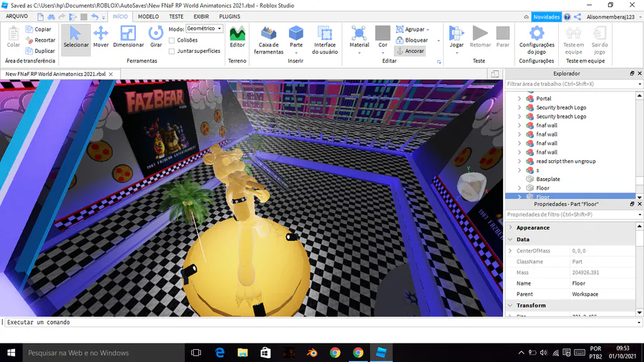Click the Novidades button
Viewport: 644px width, 362px height.
[546, 17]
